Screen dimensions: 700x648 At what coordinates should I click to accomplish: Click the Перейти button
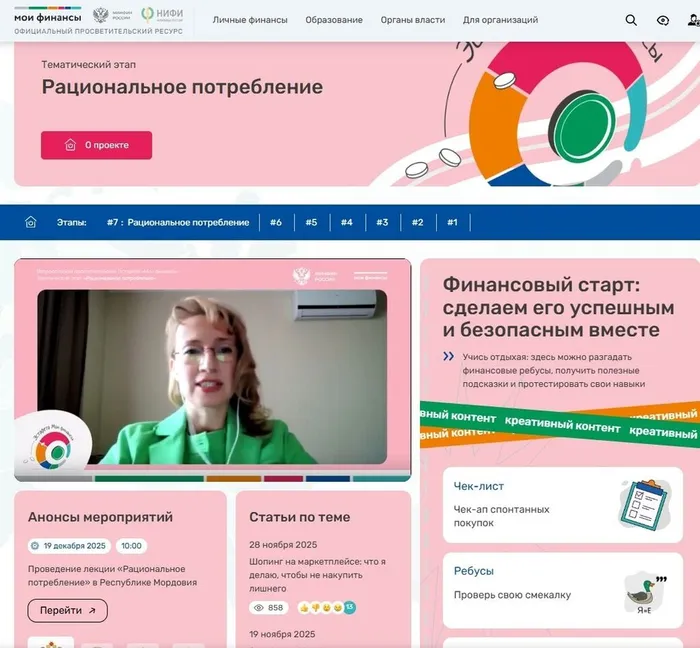click(x=67, y=611)
